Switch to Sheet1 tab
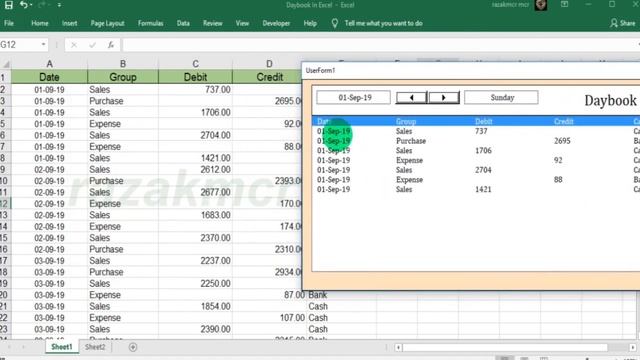640x360 pixels. 62,347
